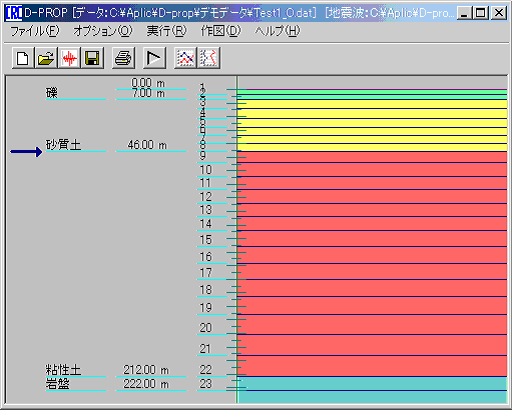The image size is (512, 410).
Task: Run analysis with the play triangle icon
Action: tap(154, 58)
